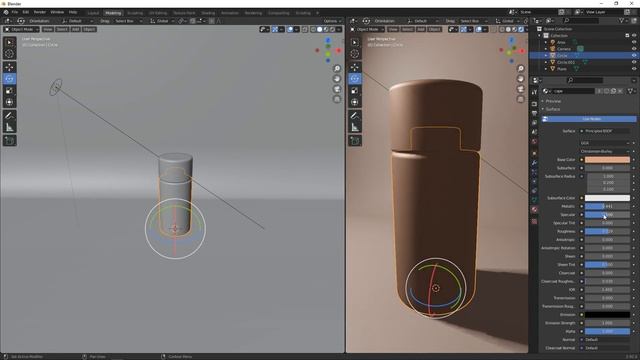Hide the Camera object in outliner
This screenshot has width=640, height=360.
[634, 49]
